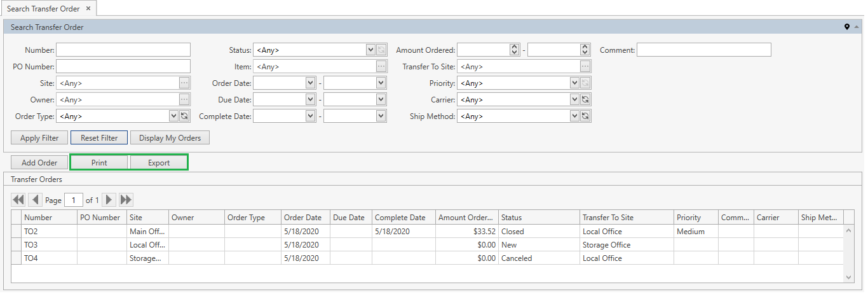Screen dimensions: 868x294
Task: Open the Priority dropdown list
Action: (x=574, y=83)
